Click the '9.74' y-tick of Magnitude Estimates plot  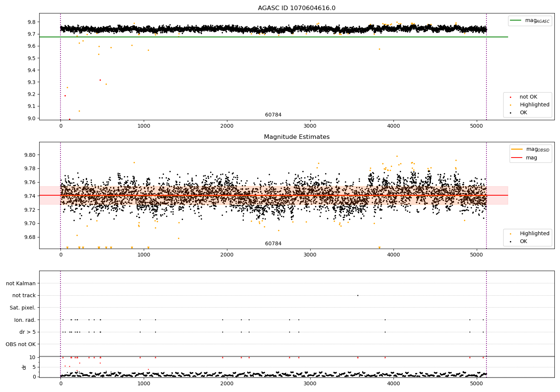pos(30,196)
